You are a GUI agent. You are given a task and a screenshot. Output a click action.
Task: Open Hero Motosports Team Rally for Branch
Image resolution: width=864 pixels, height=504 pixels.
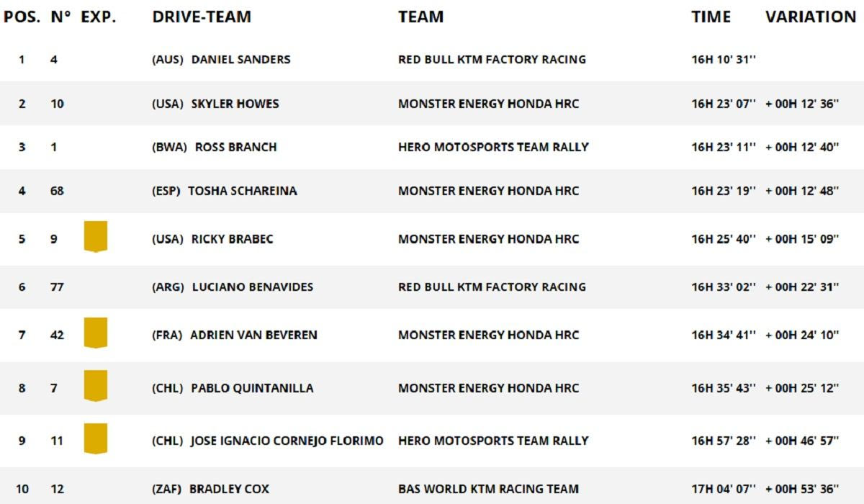pos(493,147)
